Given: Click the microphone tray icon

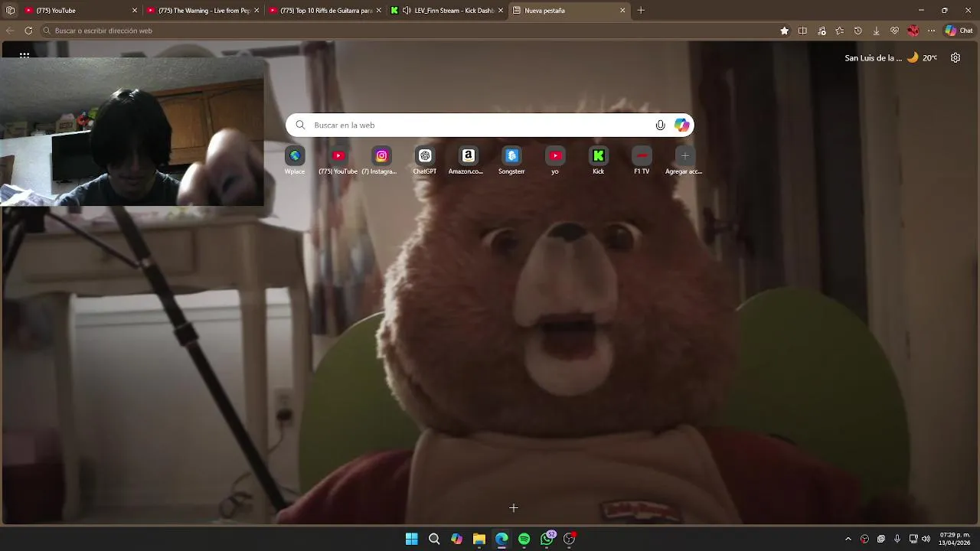Looking at the screenshot, I should click(x=897, y=539).
